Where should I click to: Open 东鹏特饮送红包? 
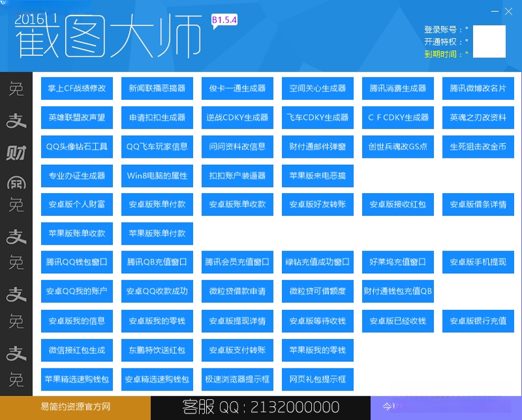(157, 350)
